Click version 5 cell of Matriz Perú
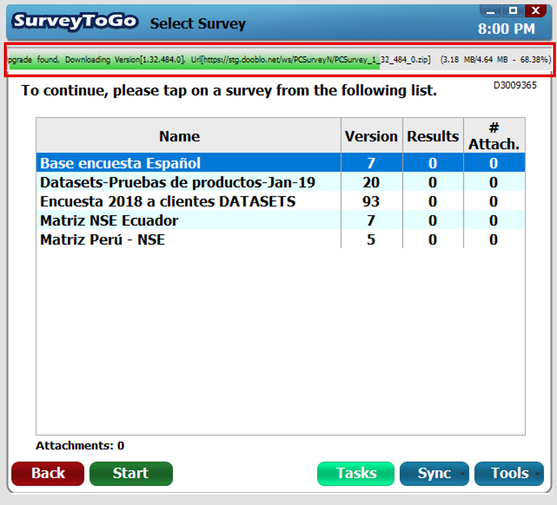557x505 pixels. pyautogui.click(x=372, y=240)
